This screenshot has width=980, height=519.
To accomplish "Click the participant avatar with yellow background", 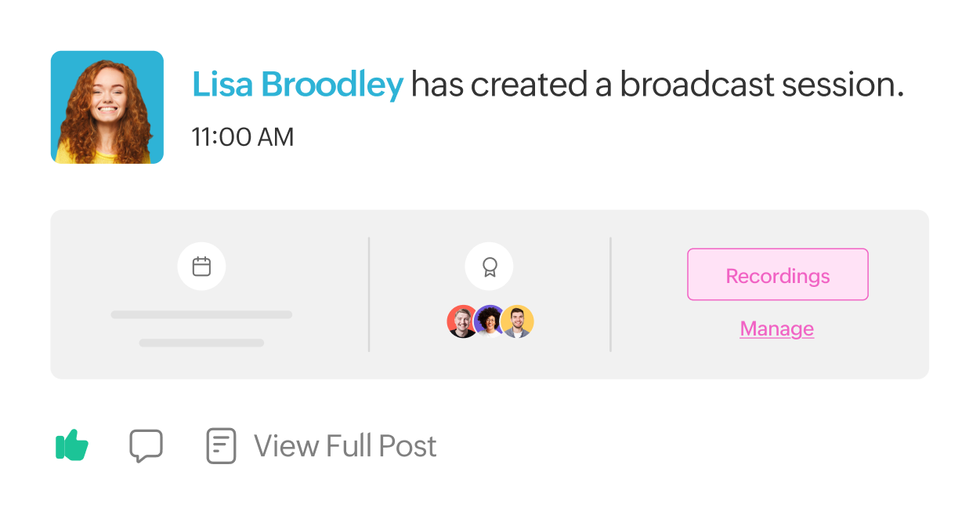I will 518,321.
